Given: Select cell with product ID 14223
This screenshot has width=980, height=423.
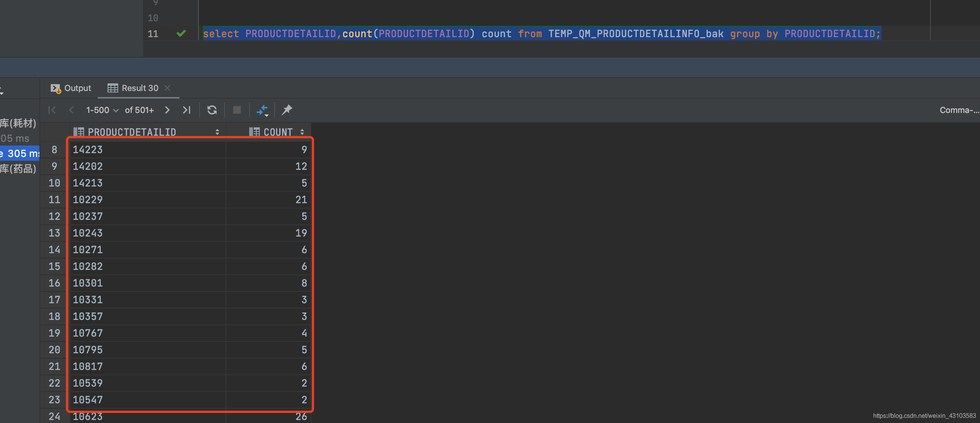Looking at the screenshot, I should coord(148,150).
